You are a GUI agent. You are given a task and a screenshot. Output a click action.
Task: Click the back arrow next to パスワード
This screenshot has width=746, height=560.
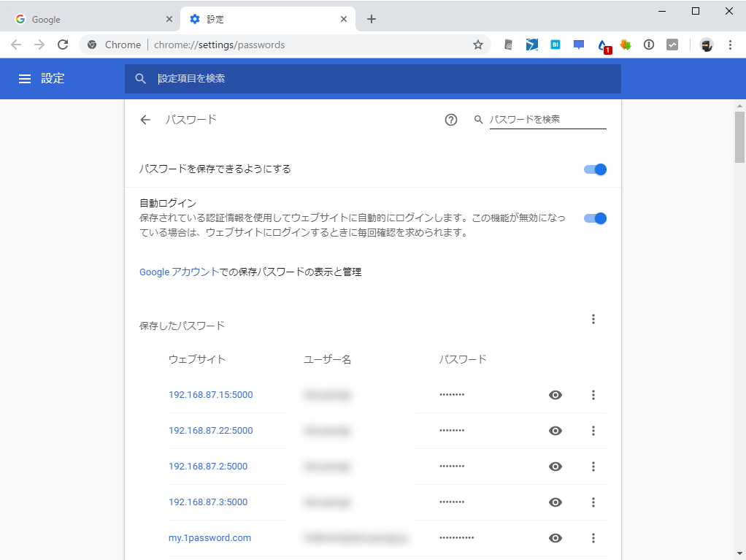pos(145,119)
